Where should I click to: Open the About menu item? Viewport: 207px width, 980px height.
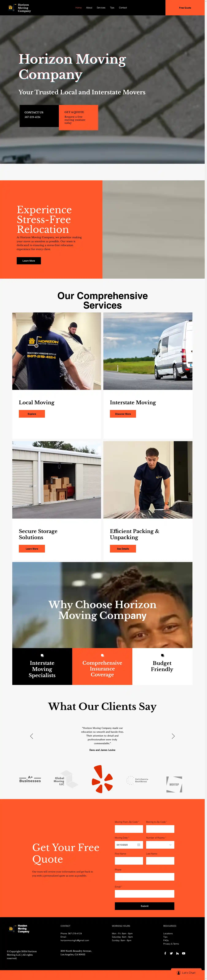coord(89,8)
